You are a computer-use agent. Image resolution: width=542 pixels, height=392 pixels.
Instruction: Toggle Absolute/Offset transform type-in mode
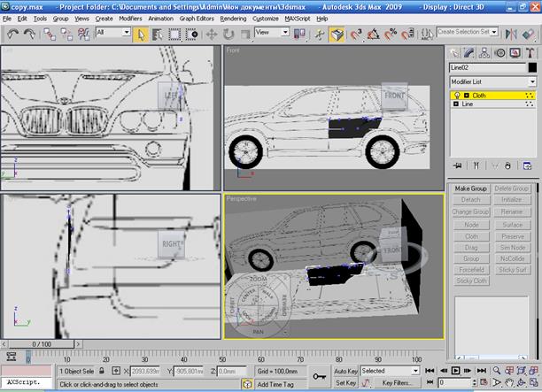click(x=116, y=371)
